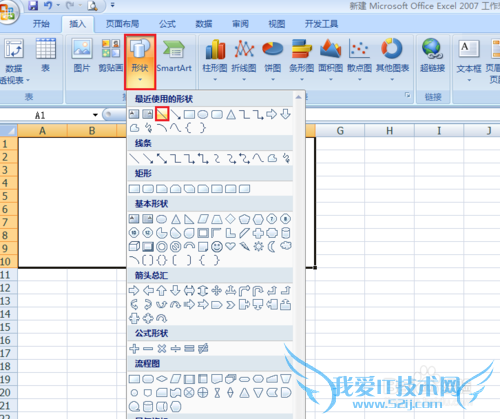Select the diamond basic shape
This screenshot has width=500, height=419.
click(230, 219)
